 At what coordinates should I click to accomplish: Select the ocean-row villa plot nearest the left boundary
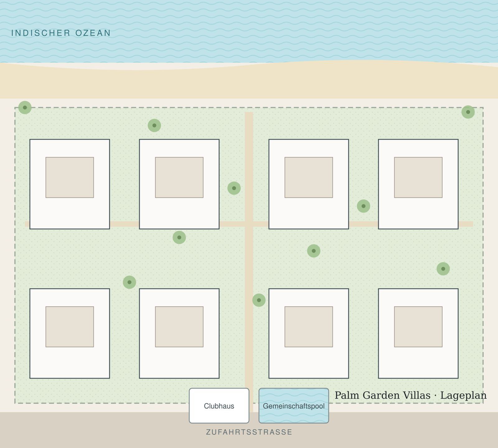(x=70, y=184)
